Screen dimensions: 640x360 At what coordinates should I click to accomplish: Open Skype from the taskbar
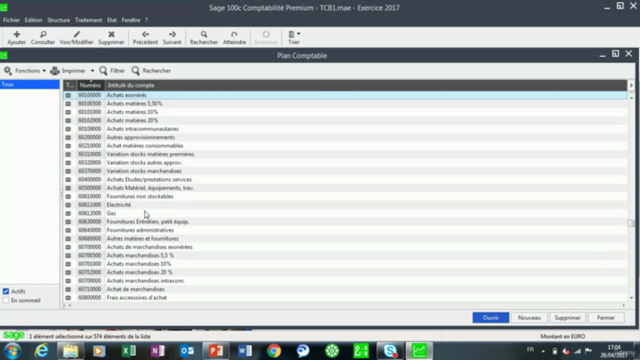click(x=390, y=351)
